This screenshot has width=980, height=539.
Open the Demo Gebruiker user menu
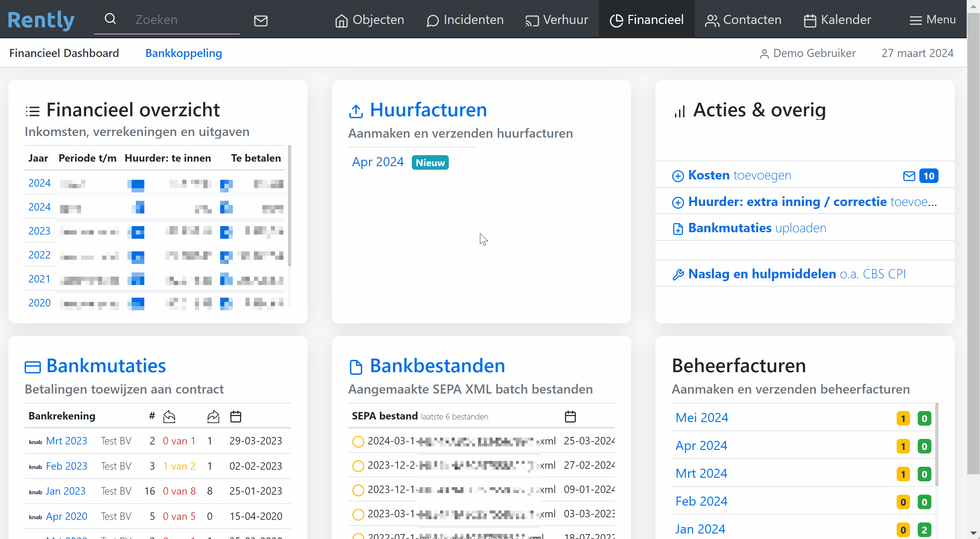pyautogui.click(x=807, y=53)
